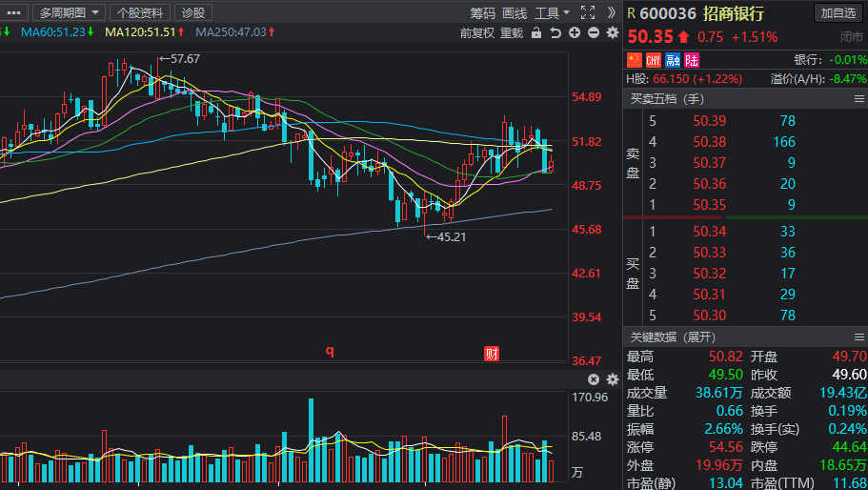This screenshot has height=490, width=868.
Task: Click the 筹码 chip distribution button
Action: (x=483, y=12)
